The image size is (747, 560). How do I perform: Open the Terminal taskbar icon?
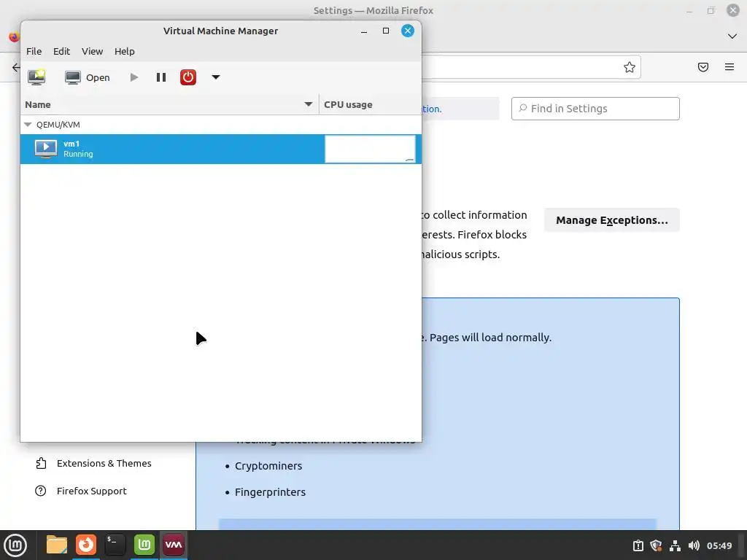(x=115, y=545)
